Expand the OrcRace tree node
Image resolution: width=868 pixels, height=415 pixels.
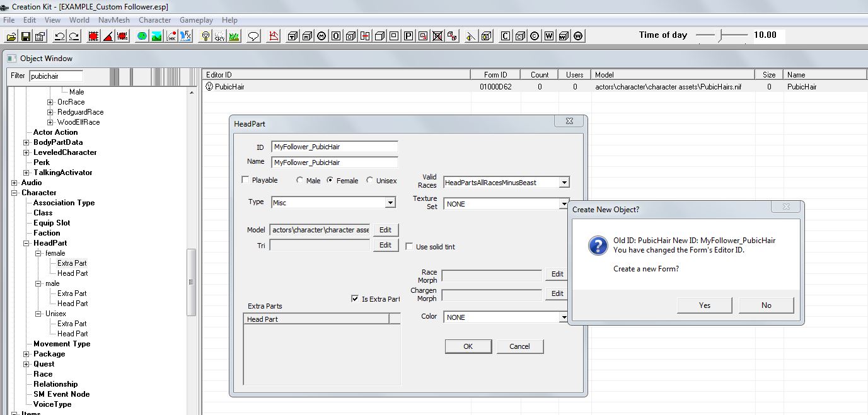tap(50, 102)
